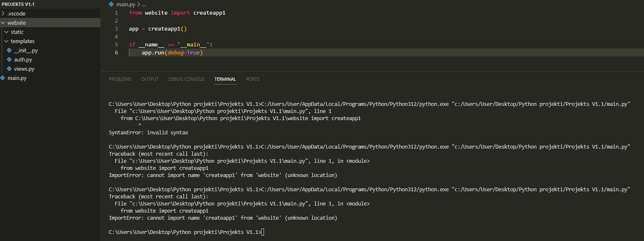Switch to the PROBLEMS tab
The width and height of the screenshot is (644, 241).
tap(120, 79)
